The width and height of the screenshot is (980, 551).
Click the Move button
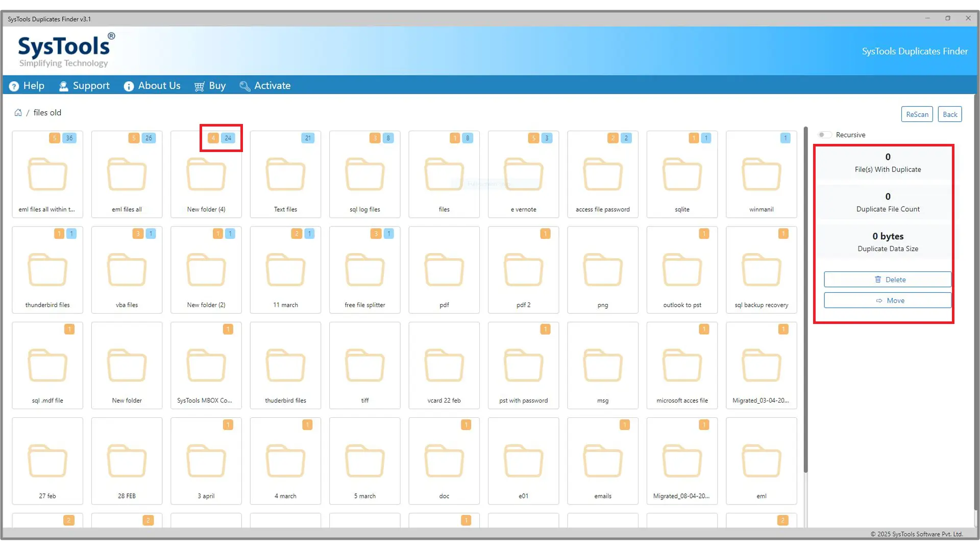(x=888, y=300)
